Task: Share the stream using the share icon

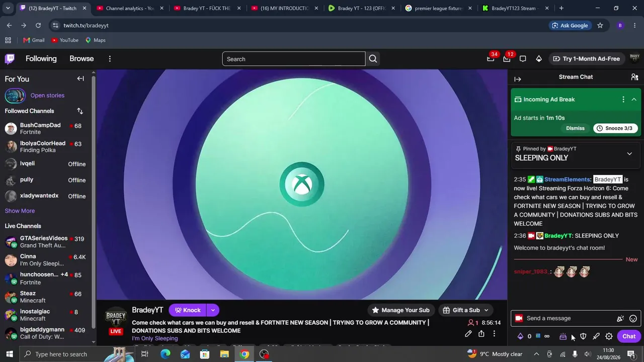Action: pyautogui.click(x=481, y=334)
